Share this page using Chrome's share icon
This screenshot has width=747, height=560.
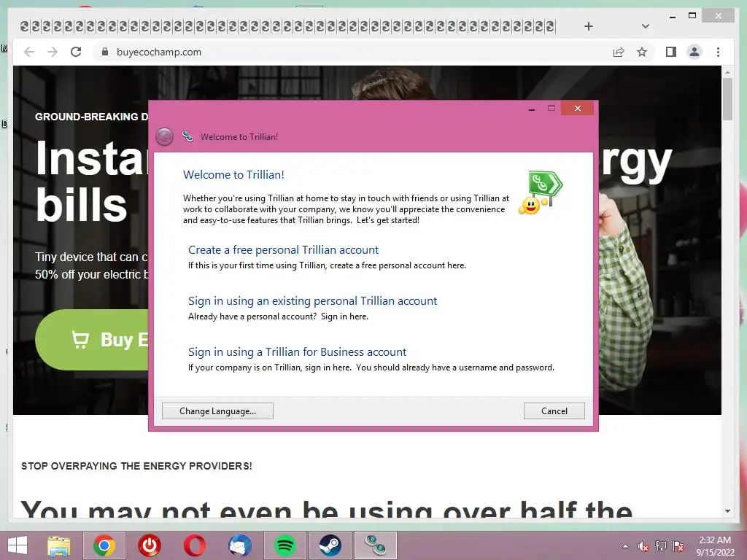coord(619,52)
